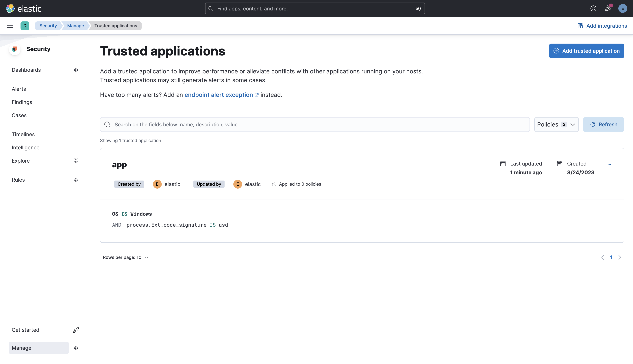Click the D space avatar
Screen dimensions: 633x364
click(25, 26)
